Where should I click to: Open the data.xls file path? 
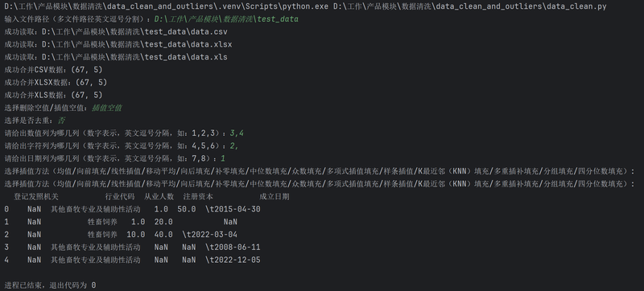[134, 57]
